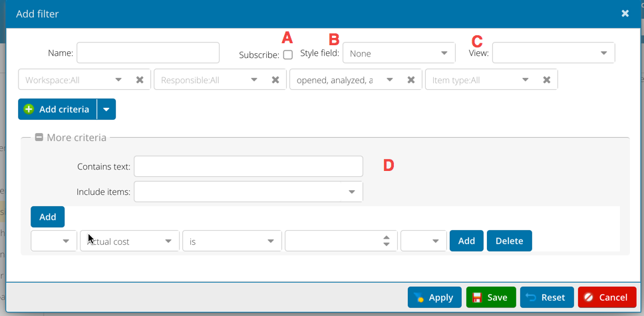Close the Add filter dialog
The width and height of the screenshot is (644, 316).
click(x=625, y=13)
